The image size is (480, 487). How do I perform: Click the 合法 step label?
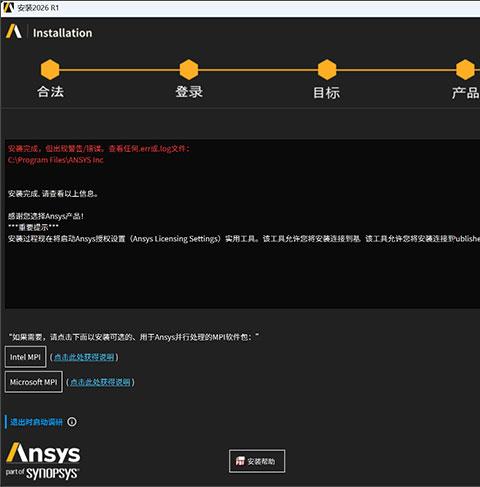pos(50,92)
